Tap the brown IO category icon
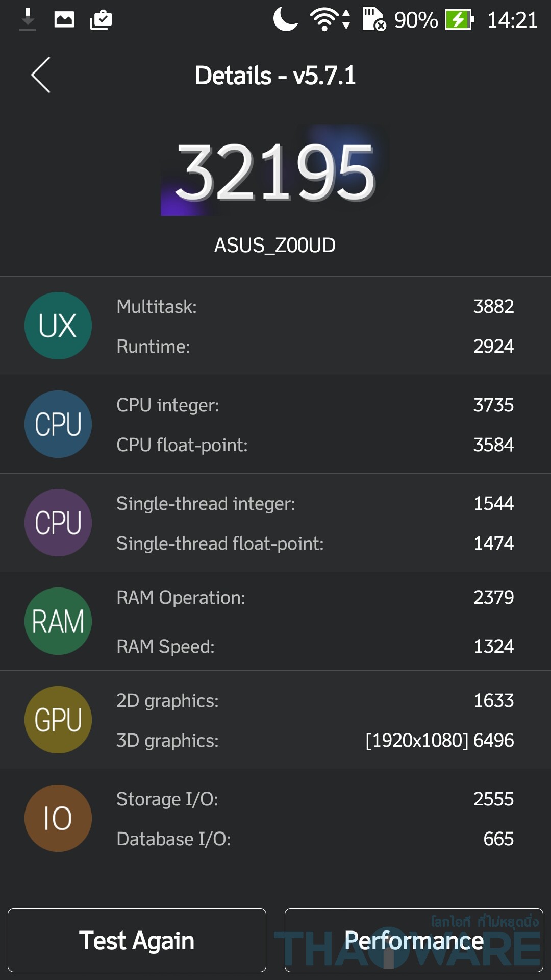The height and width of the screenshot is (980, 551). (58, 818)
